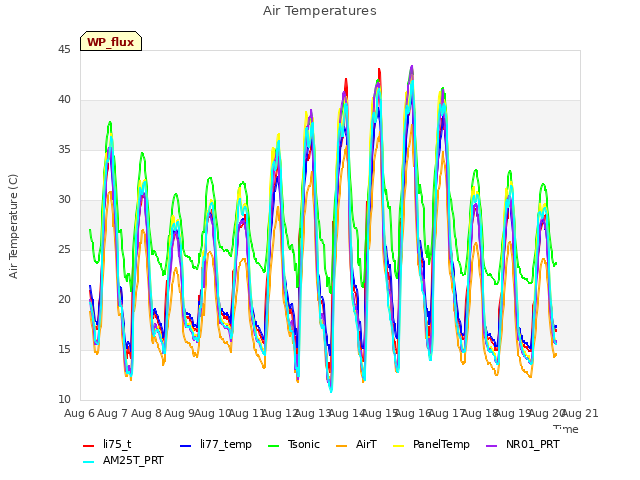
Task: Click the red li75_t legend color marker
Action: 89,446
